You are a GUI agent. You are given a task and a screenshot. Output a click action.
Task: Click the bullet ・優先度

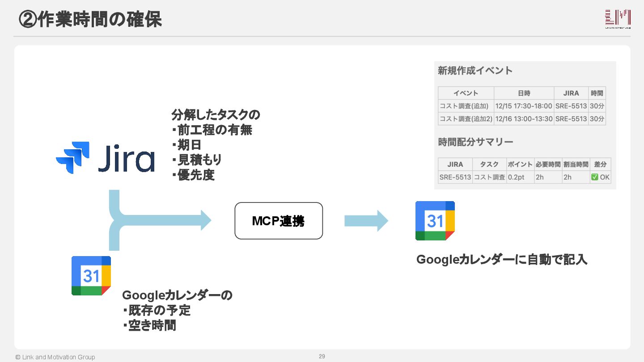pyautogui.click(x=193, y=175)
